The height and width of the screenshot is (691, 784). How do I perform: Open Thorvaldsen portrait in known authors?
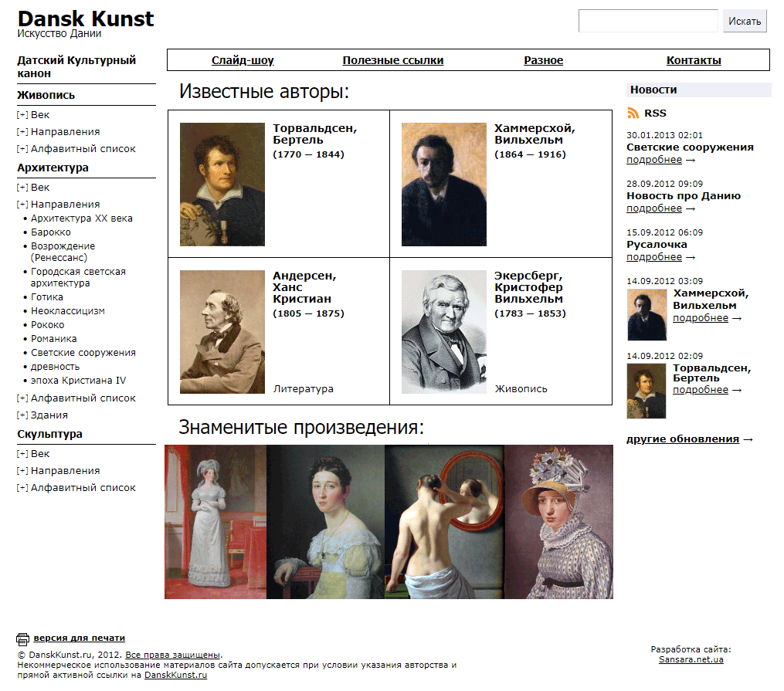coord(222,185)
